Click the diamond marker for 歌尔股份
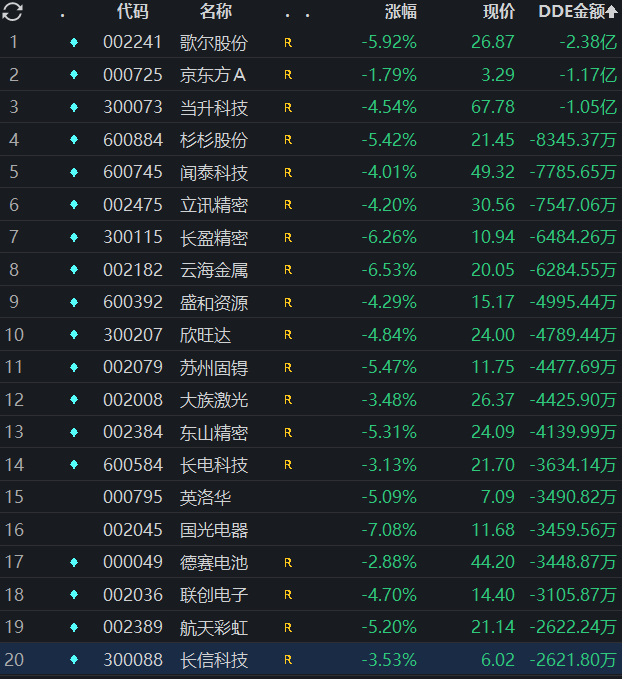The width and height of the screenshot is (622, 679). tap(74, 42)
